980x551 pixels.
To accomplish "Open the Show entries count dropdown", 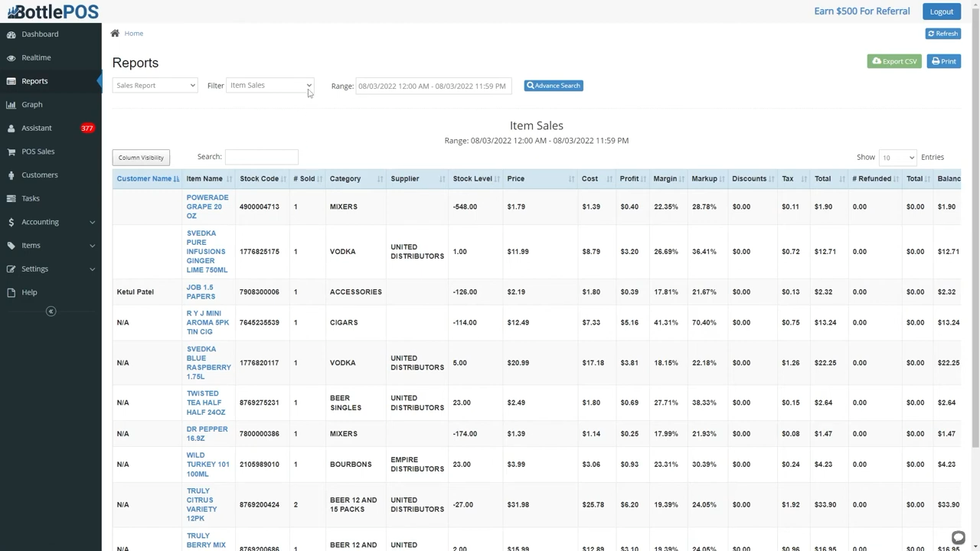I will (x=897, y=158).
